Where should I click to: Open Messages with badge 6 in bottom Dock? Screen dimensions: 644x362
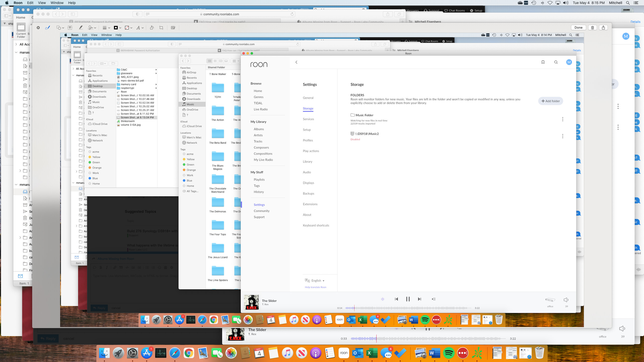386,353
